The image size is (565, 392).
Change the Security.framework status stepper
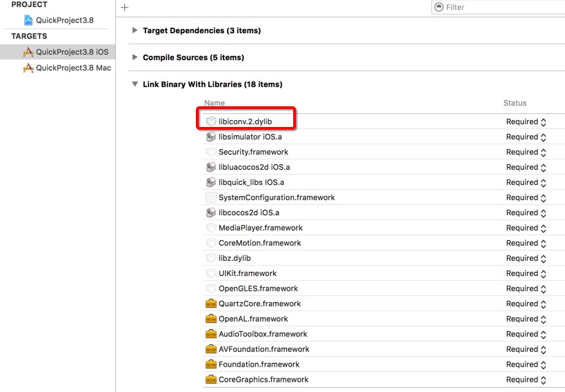544,153
